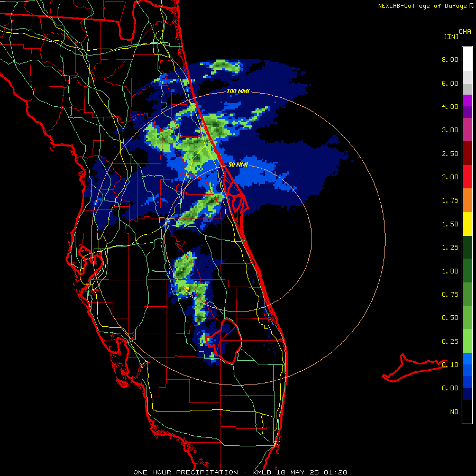Click the NEXLAB-College of DuPage credit text

point(422,6)
